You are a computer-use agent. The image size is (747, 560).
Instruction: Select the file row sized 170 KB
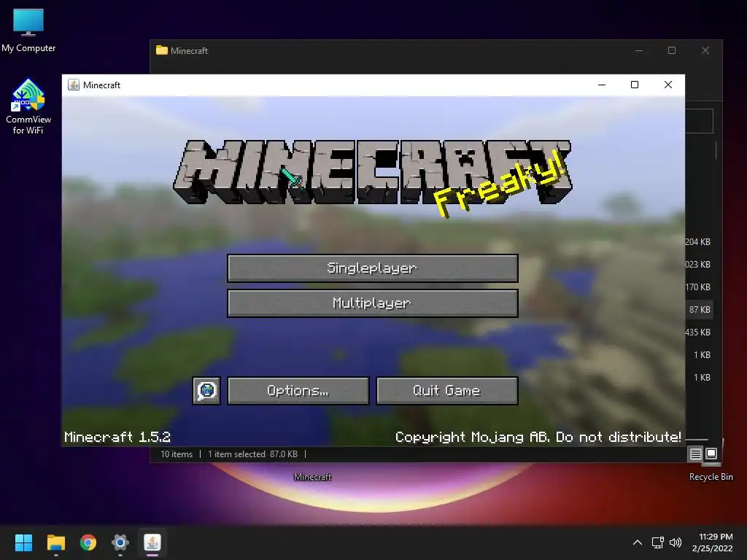coord(698,287)
